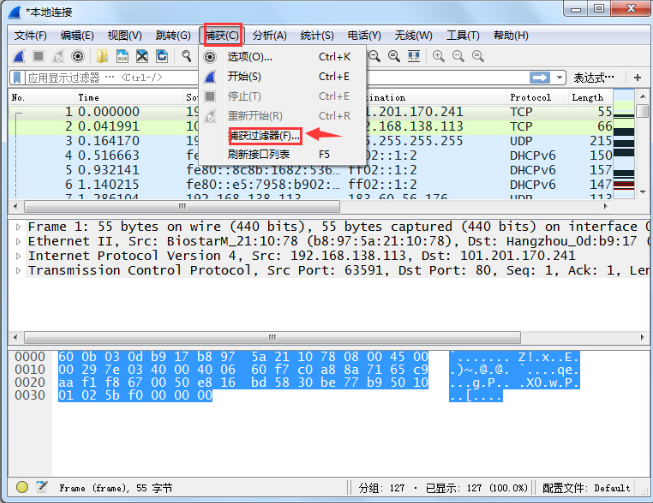Click the blue apply filter arrow
This screenshot has height=503, width=653.
point(540,78)
